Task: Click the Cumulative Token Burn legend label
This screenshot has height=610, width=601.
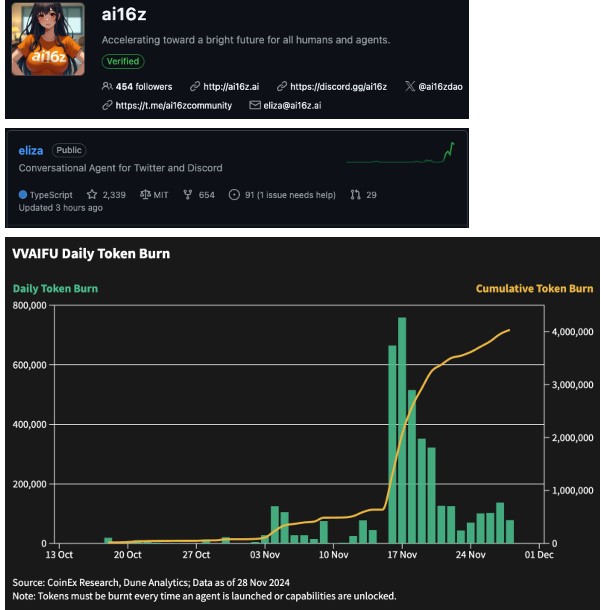Action: click(x=534, y=289)
